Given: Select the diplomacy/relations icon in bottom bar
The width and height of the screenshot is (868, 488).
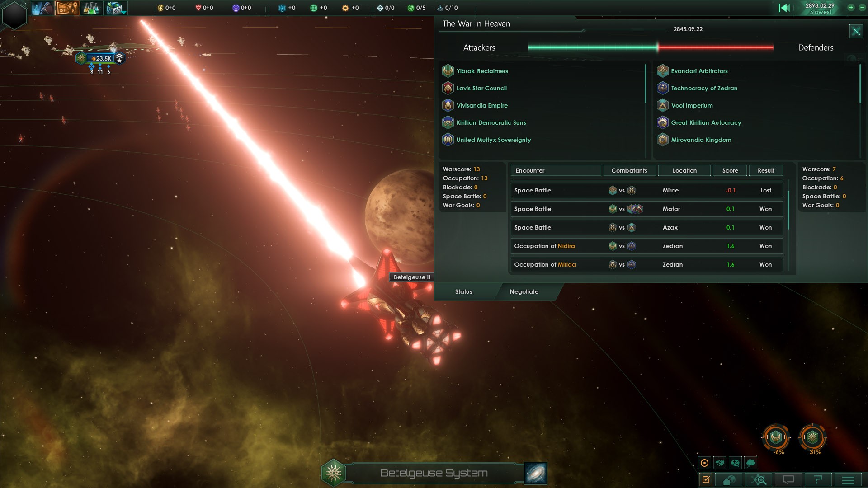Looking at the screenshot, I should tap(720, 463).
